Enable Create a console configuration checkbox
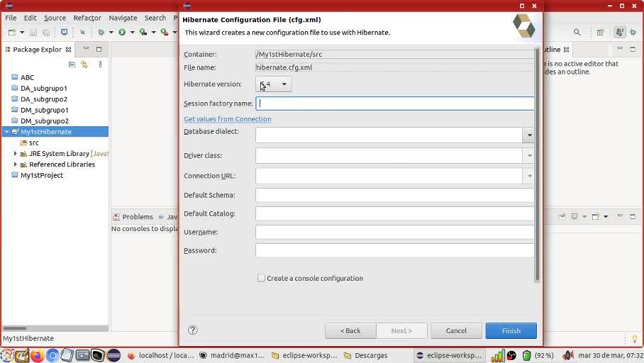 tap(261, 278)
